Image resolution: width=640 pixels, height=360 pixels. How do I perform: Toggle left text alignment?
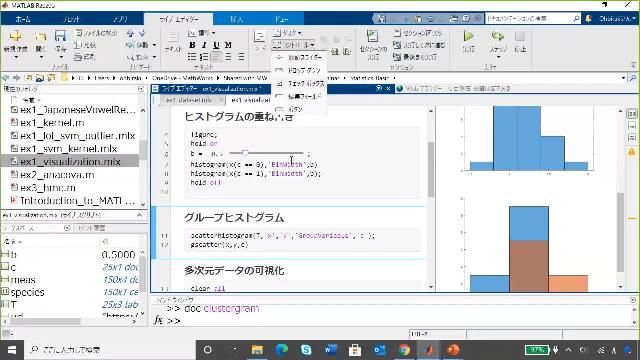(x=216, y=57)
